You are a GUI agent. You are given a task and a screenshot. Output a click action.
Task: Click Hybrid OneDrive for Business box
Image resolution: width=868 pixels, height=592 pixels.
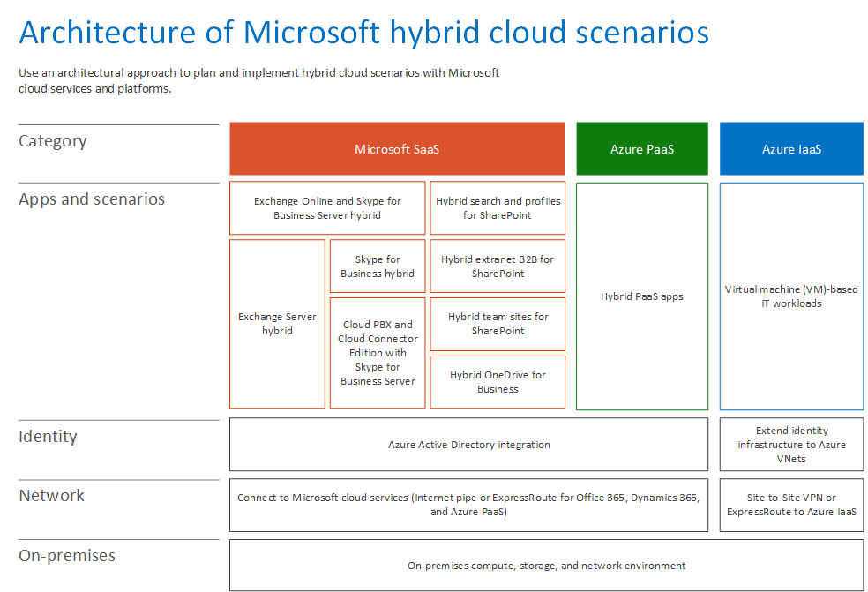click(498, 382)
